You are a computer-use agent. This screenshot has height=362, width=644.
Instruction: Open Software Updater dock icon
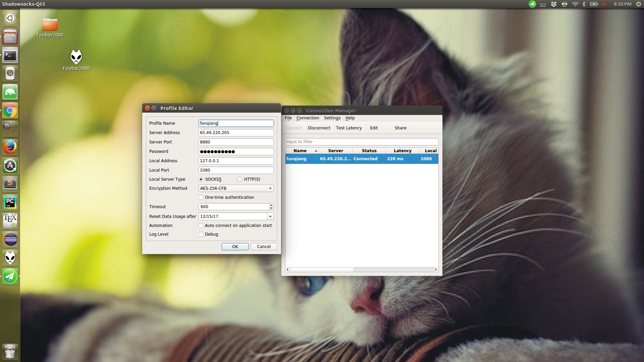10,166
